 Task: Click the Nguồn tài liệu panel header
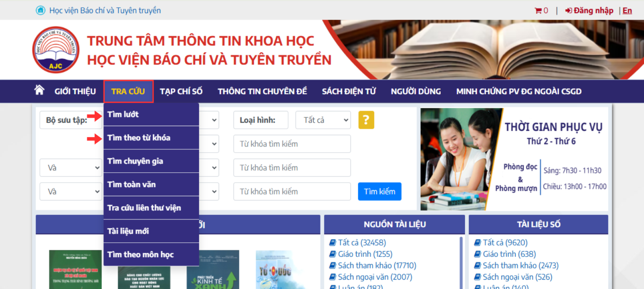point(394,224)
